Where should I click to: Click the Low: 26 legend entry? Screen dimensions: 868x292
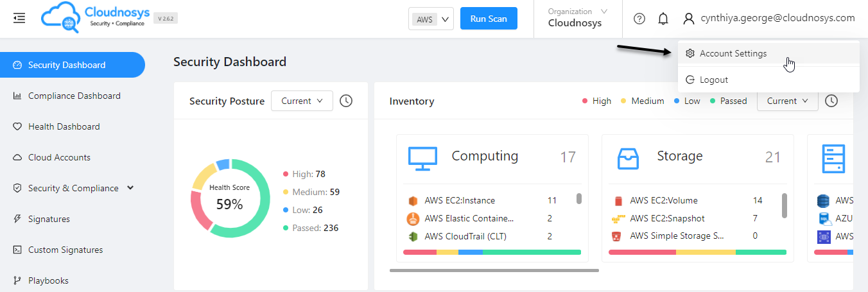pos(303,210)
